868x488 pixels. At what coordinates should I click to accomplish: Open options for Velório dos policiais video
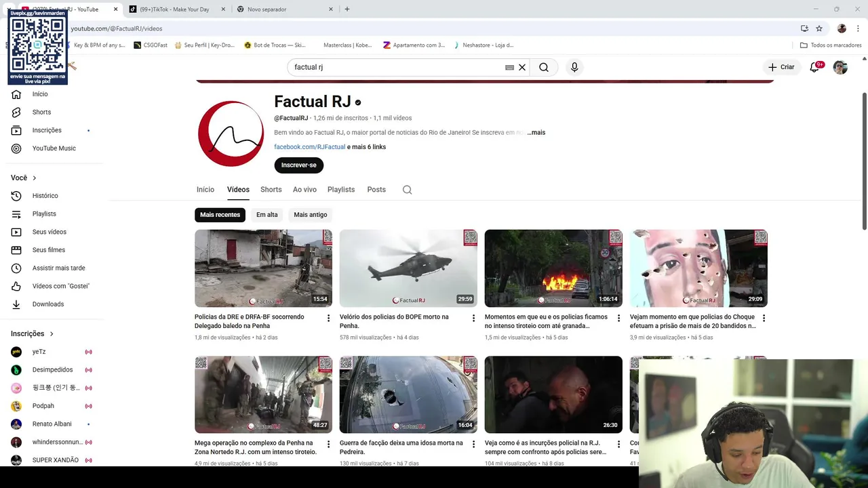click(x=473, y=319)
